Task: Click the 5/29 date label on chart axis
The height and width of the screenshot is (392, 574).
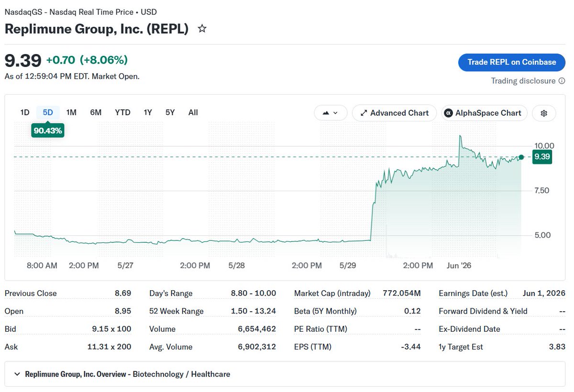Action: point(348,265)
